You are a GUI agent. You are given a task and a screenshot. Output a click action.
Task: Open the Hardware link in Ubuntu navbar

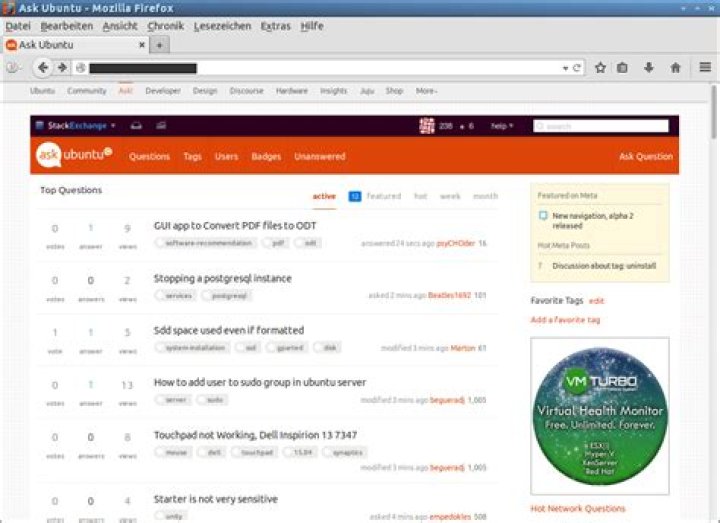[292, 91]
